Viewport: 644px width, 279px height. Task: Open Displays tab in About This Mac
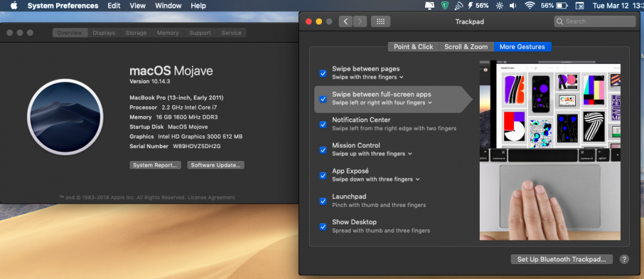point(104,33)
